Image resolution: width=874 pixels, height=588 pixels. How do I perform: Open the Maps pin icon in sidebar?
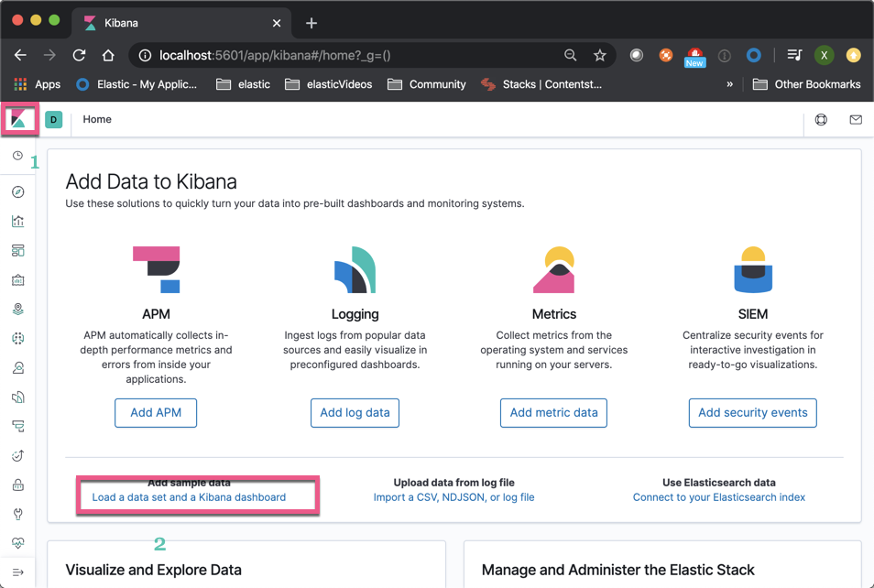[x=18, y=309]
